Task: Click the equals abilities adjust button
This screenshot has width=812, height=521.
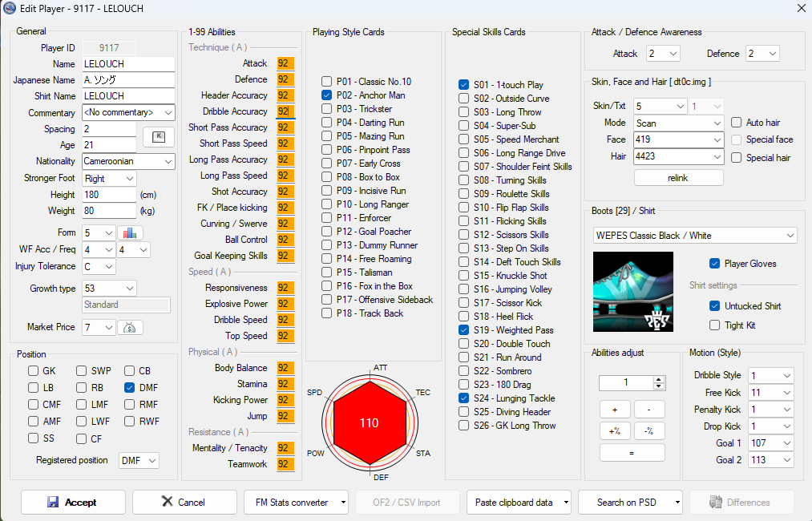Action: [632, 453]
